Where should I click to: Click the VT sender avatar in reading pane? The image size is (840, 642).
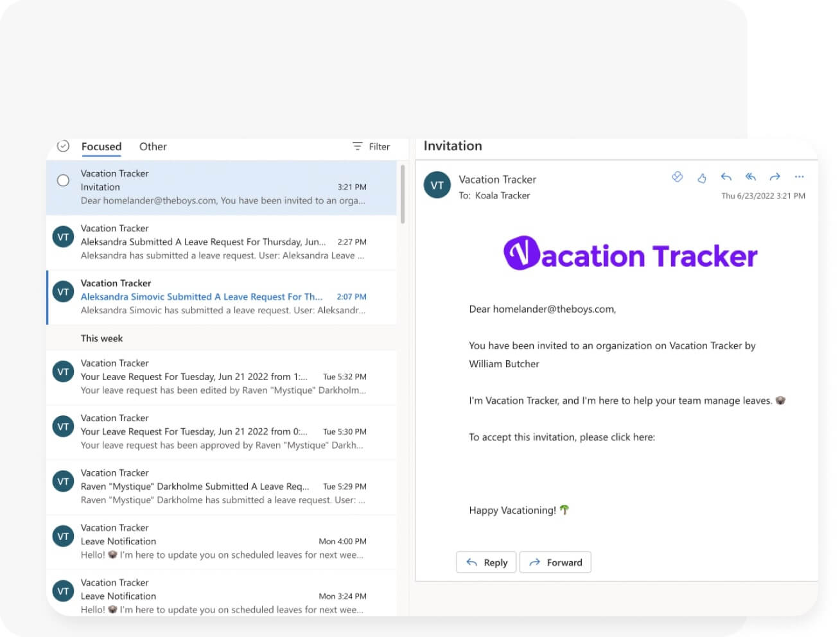click(x=437, y=186)
